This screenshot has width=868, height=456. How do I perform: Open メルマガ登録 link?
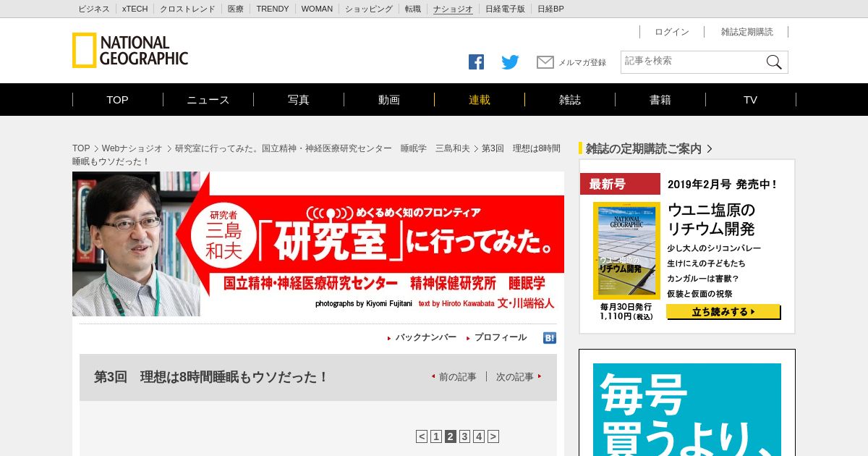tap(582, 63)
